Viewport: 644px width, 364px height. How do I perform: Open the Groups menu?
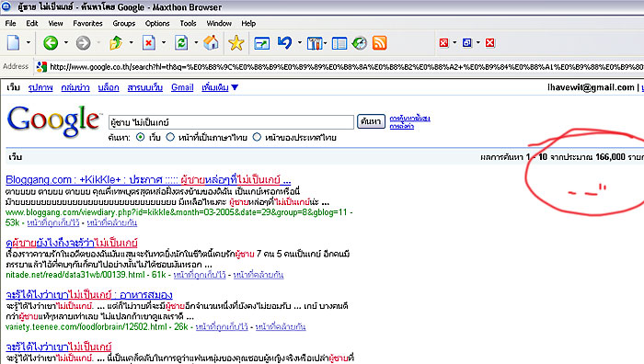[124, 23]
